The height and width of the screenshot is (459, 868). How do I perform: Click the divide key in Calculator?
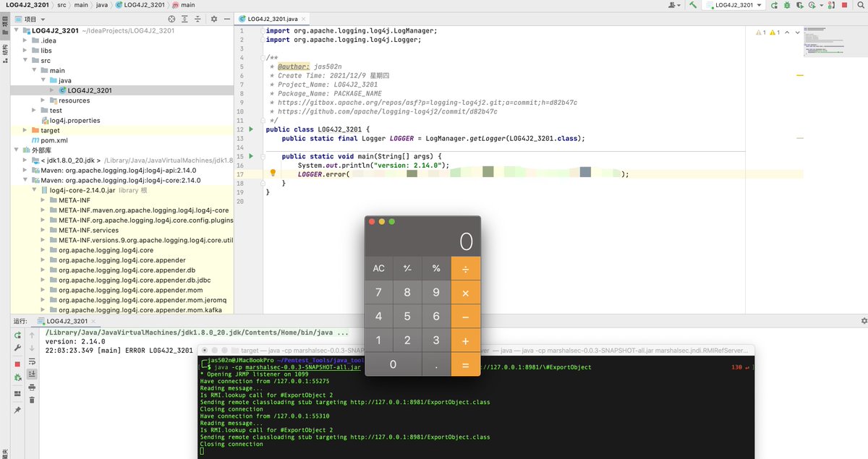tap(465, 268)
